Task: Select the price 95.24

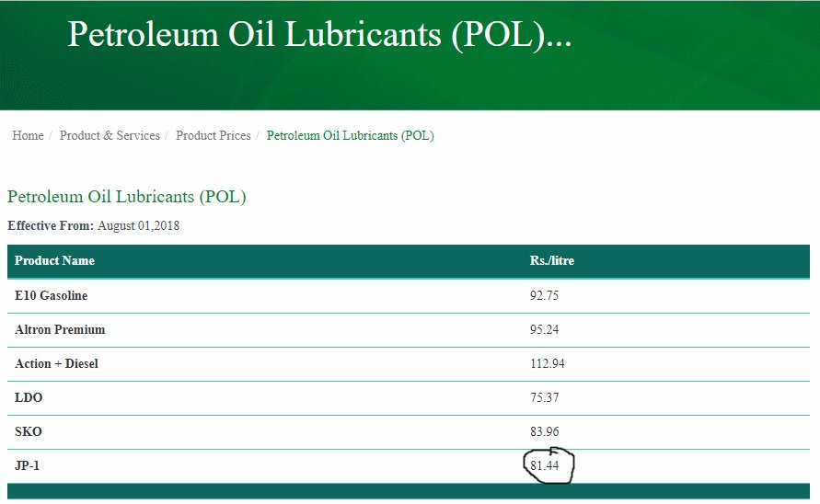Action: pos(544,329)
